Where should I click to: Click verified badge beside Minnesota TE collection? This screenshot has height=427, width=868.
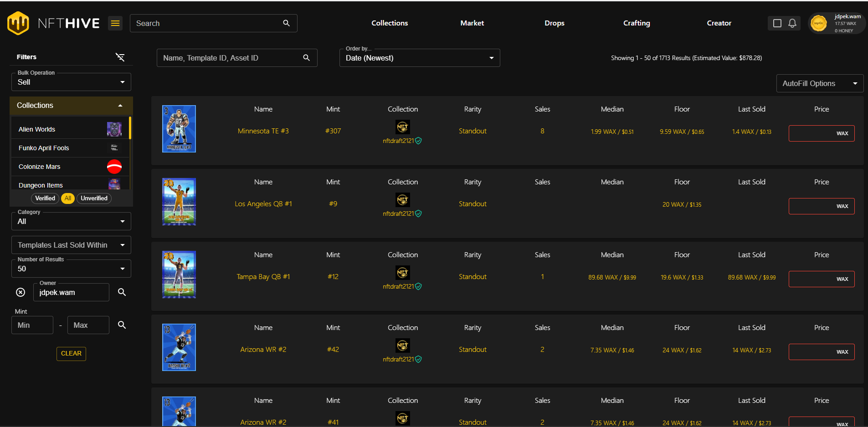coord(418,141)
